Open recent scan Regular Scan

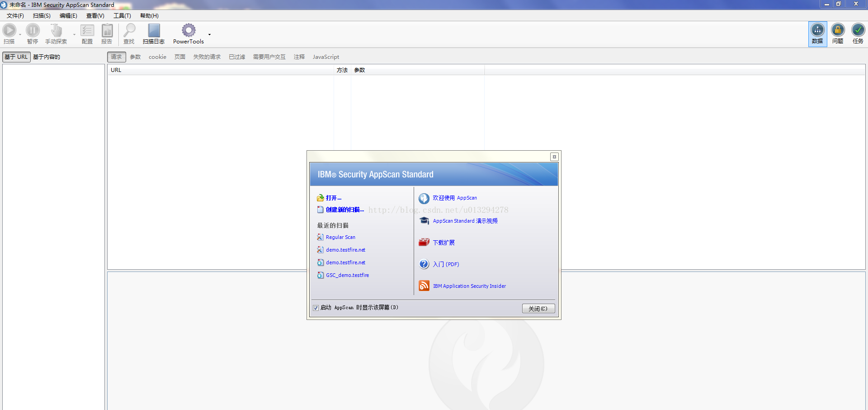tap(340, 237)
